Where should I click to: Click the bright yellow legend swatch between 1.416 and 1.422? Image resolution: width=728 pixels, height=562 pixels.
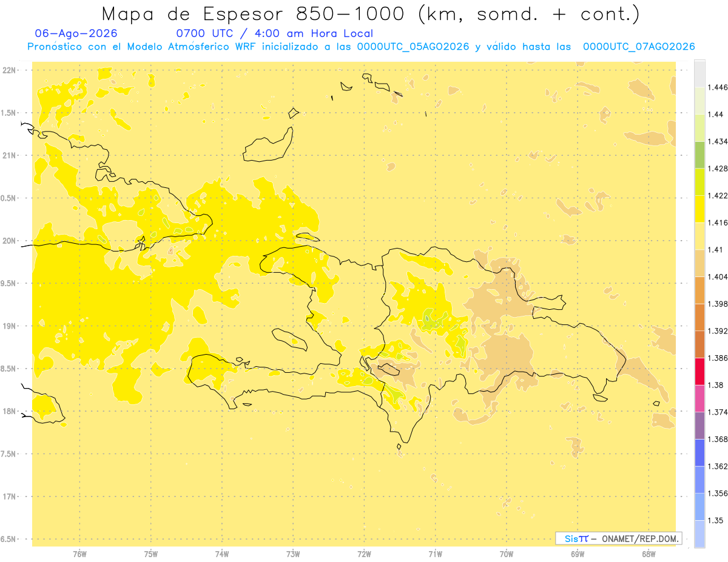click(x=699, y=209)
